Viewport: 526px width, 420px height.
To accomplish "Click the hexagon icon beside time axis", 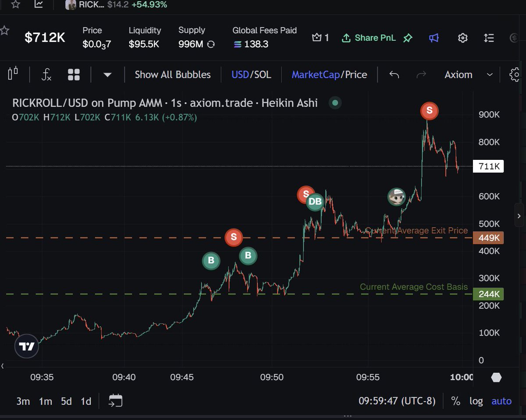I will pyautogui.click(x=497, y=377).
